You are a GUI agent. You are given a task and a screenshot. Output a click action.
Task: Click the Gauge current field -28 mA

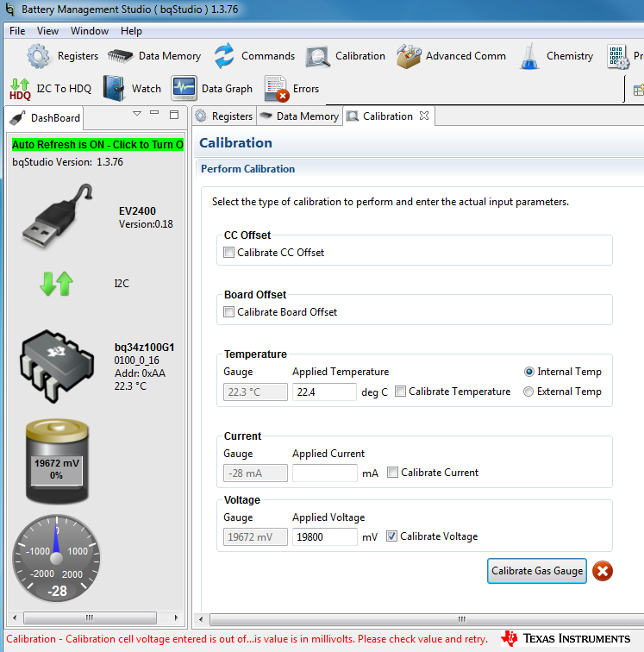click(255, 473)
